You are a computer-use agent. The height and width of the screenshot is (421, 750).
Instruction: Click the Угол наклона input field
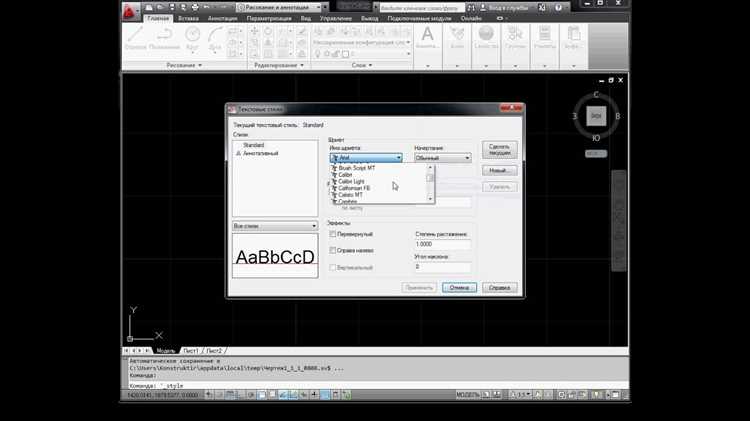(442, 267)
